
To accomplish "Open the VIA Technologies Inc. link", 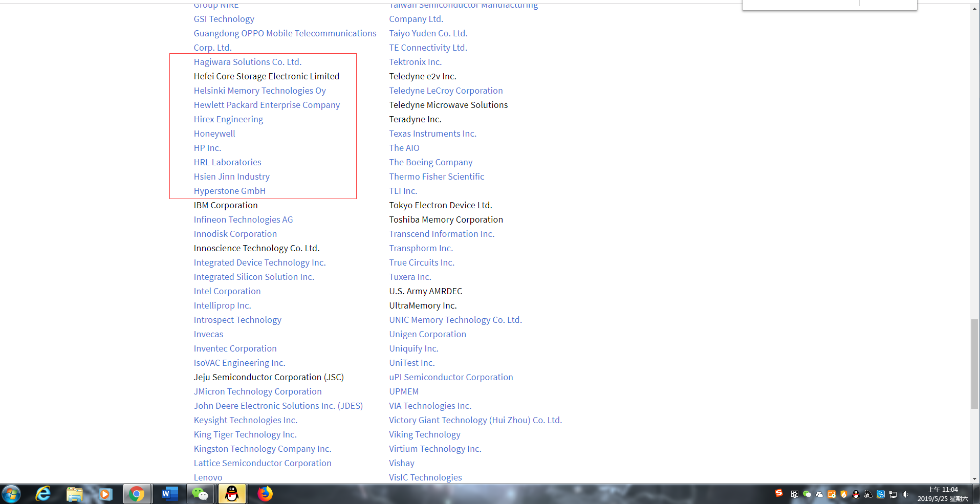I will click(430, 406).
